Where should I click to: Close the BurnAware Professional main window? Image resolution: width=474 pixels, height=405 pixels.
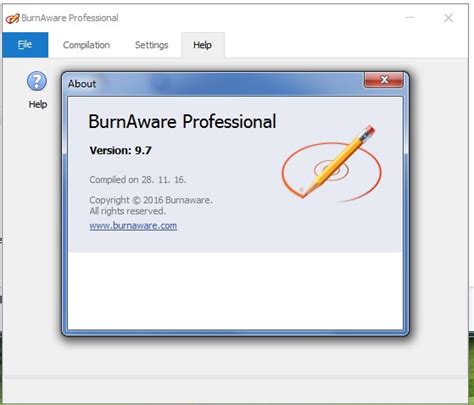(448, 18)
